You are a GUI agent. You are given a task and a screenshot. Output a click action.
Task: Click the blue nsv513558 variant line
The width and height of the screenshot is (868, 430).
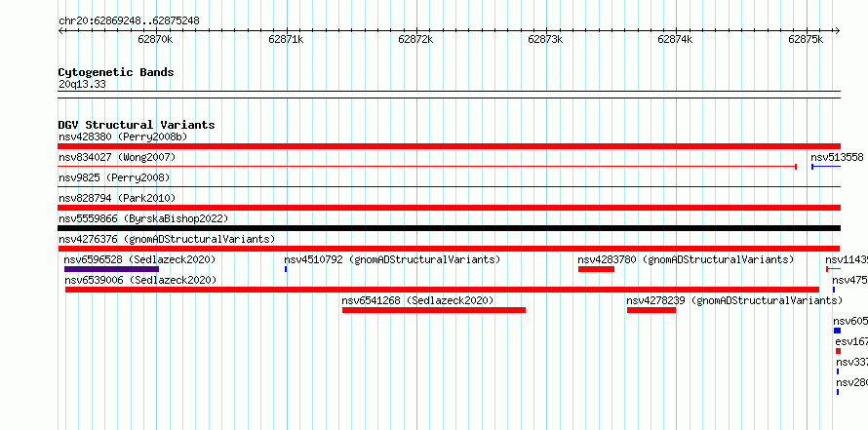point(826,167)
